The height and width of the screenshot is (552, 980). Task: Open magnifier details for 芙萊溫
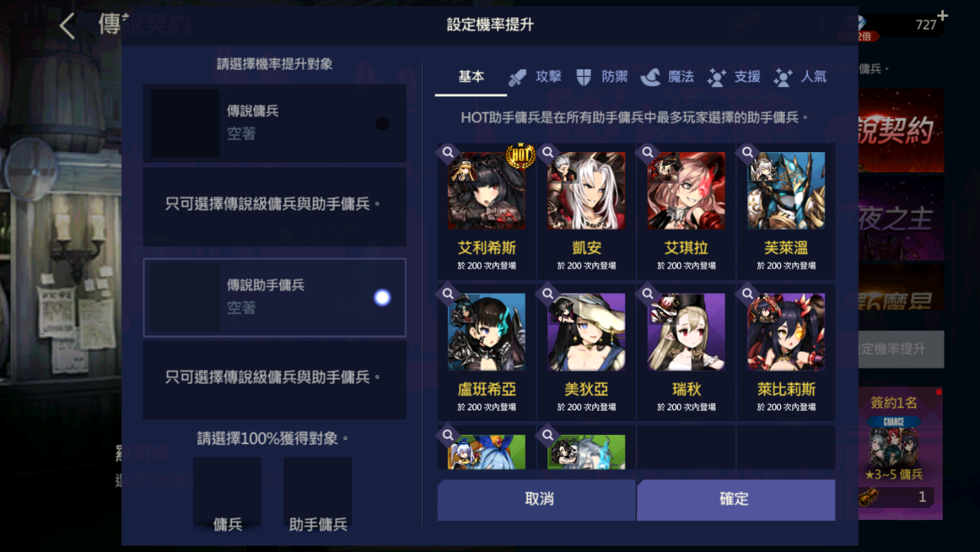tap(747, 152)
